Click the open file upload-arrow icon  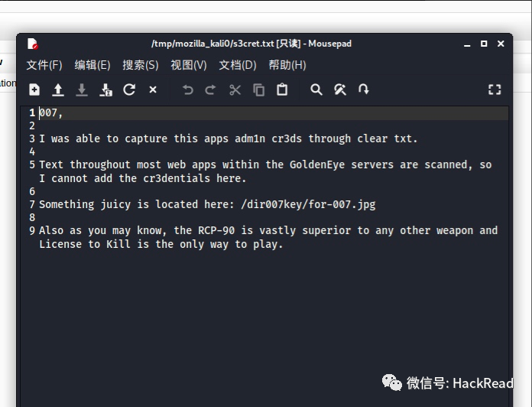tap(58, 90)
